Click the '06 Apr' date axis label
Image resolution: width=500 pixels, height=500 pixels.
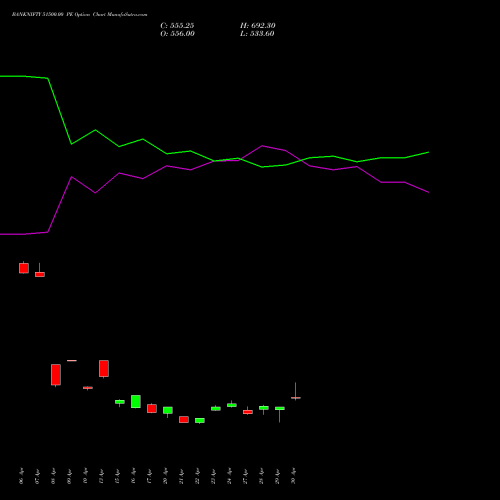[22, 476]
